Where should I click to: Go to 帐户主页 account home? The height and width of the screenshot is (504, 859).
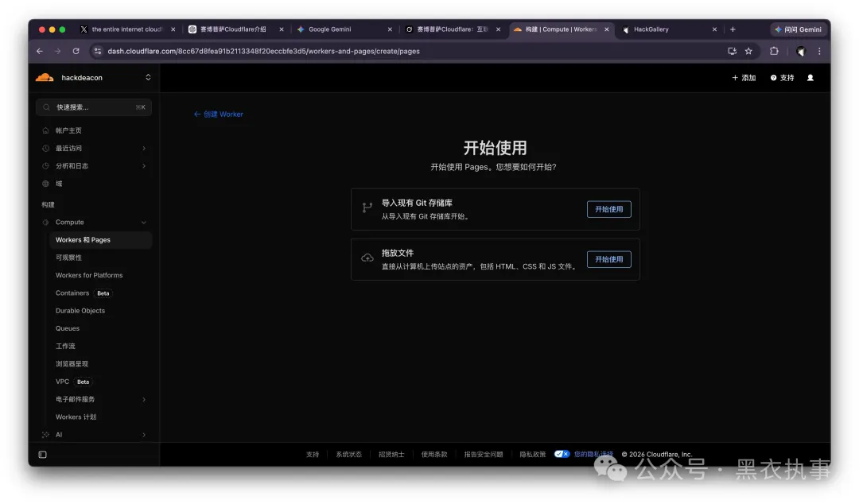(x=68, y=130)
